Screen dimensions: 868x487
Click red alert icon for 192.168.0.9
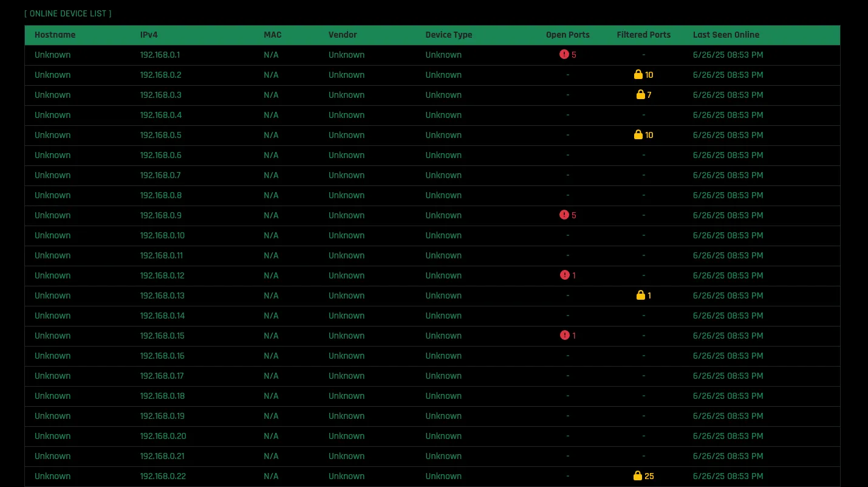564,215
